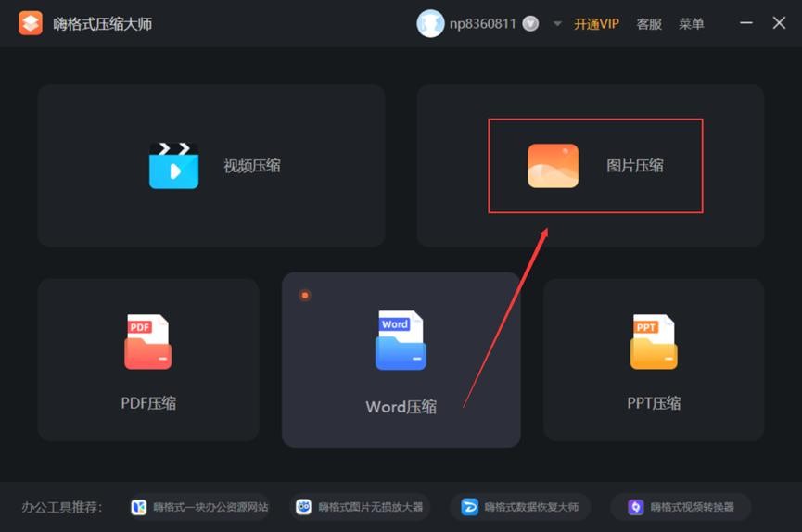Click the user avatar picture
802x532 pixels.
click(x=430, y=23)
